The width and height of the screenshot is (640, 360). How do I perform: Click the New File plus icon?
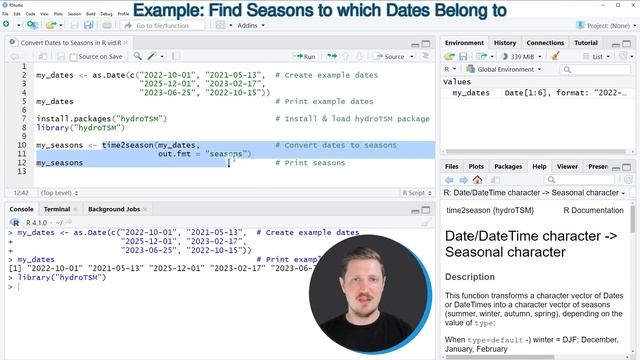click(x=6, y=24)
